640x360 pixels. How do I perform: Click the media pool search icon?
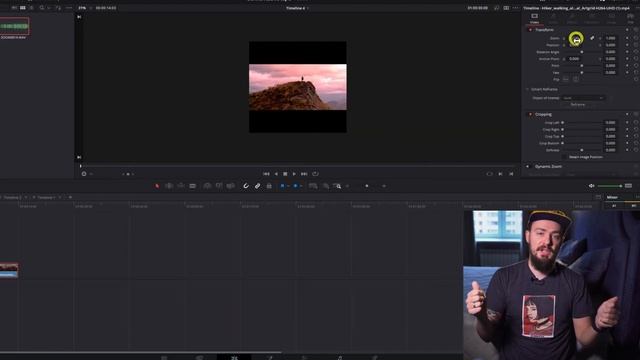pos(42,8)
